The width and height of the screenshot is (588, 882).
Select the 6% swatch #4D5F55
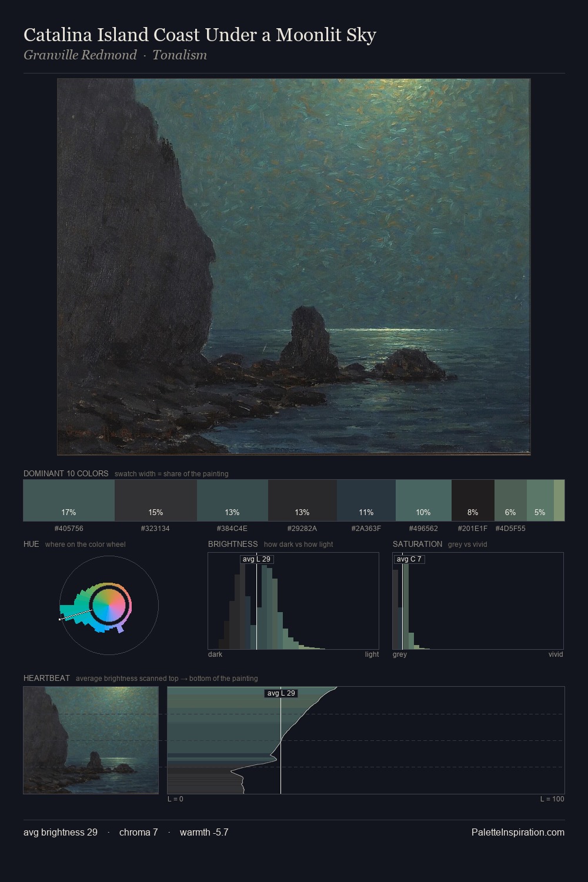pos(510,500)
